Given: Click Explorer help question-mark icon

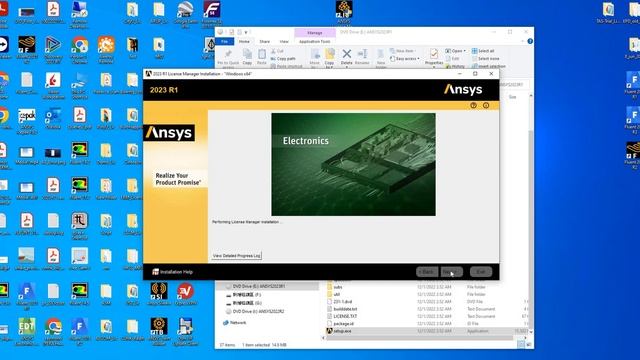Looking at the screenshot, I should [530, 41].
